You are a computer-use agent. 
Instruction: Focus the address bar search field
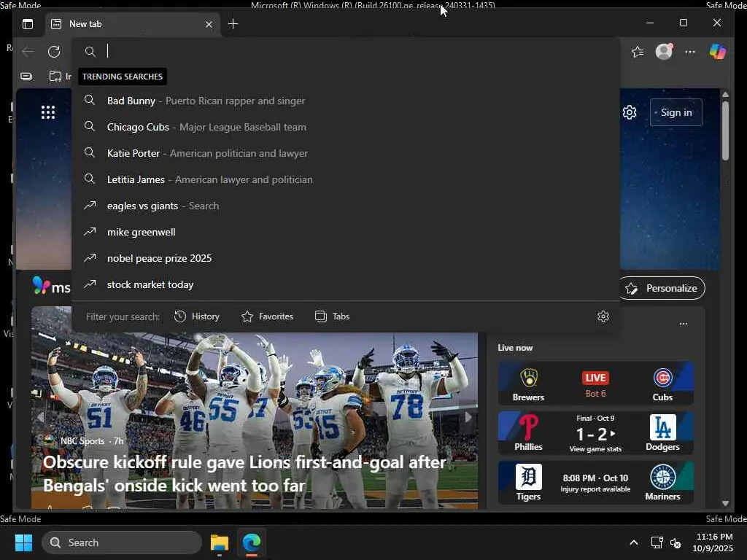pos(346,52)
